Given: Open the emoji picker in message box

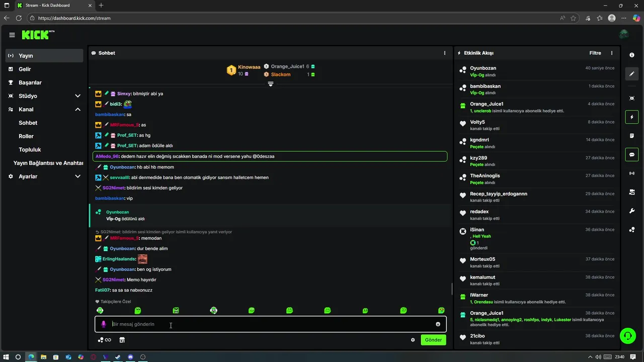Looking at the screenshot, I should click(x=438, y=324).
